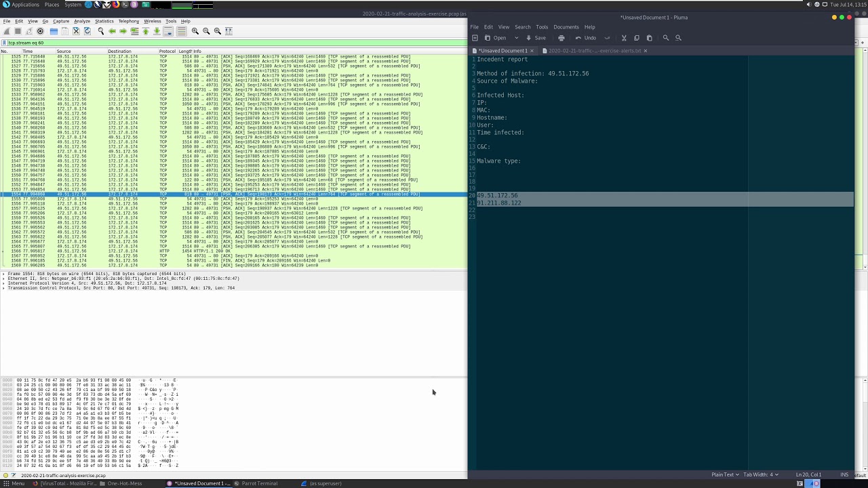
Task: Switch to the exercise-alerts.txt tab in Pluma
Action: (594, 51)
